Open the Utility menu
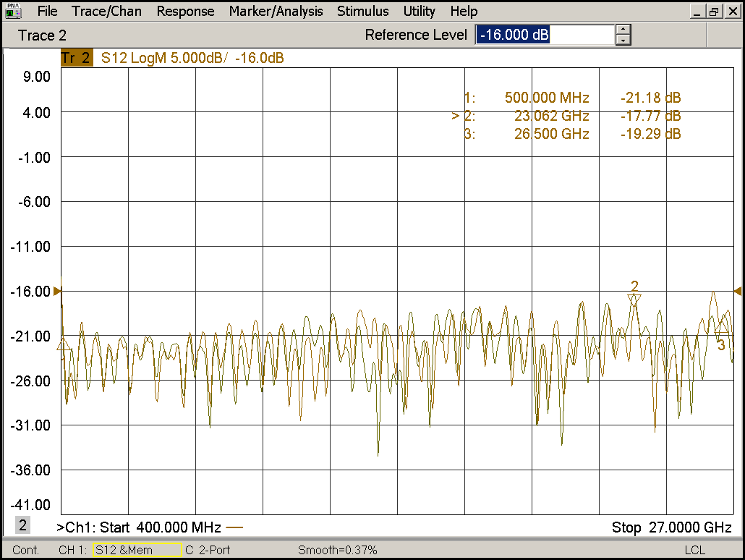 pos(419,12)
